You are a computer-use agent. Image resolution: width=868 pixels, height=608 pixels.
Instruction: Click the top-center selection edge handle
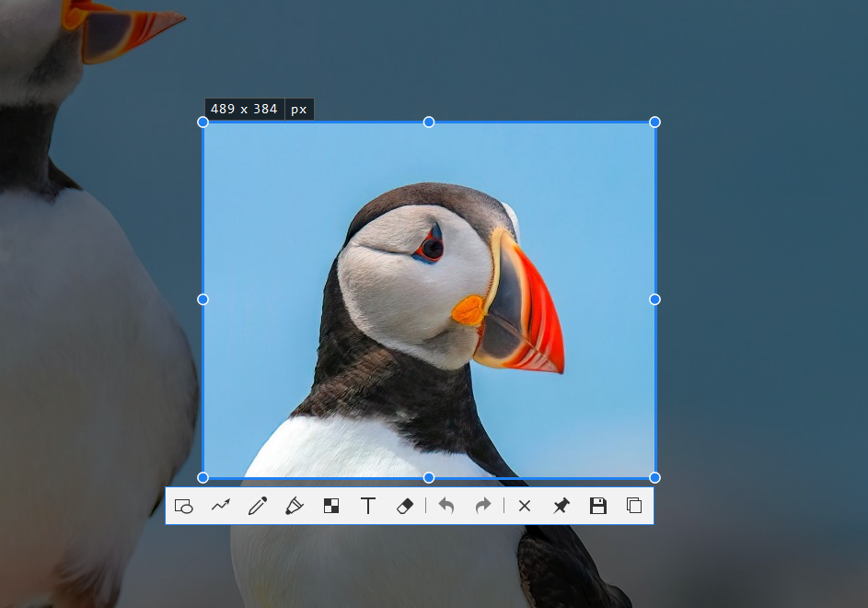pos(429,122)
